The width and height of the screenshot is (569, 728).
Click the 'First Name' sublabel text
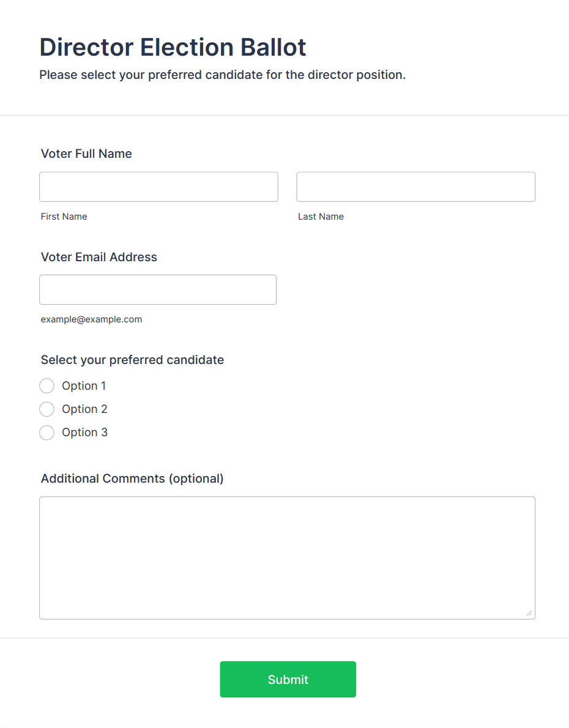click(x=64, y=217)
